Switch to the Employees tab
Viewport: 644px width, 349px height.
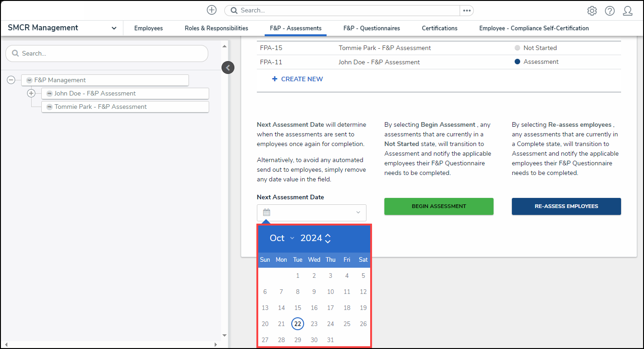(148, 28)
